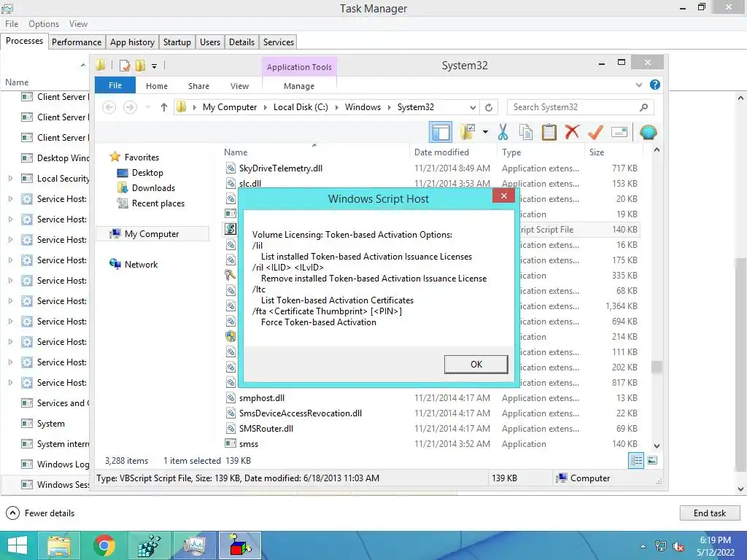Screen dimensions: 747x560
Task: Click the breadcrumb arrow after Local Disk (C:)
Action: [x=337, y=108]
